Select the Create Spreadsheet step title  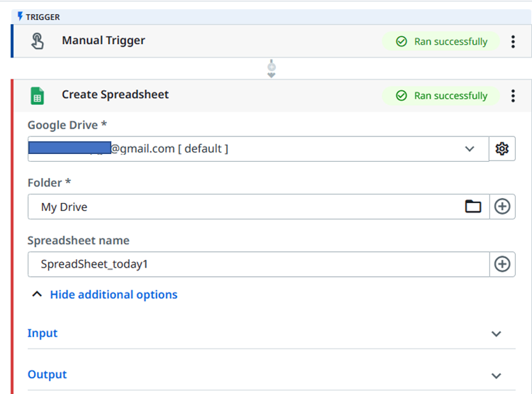[x=115, y=94]
